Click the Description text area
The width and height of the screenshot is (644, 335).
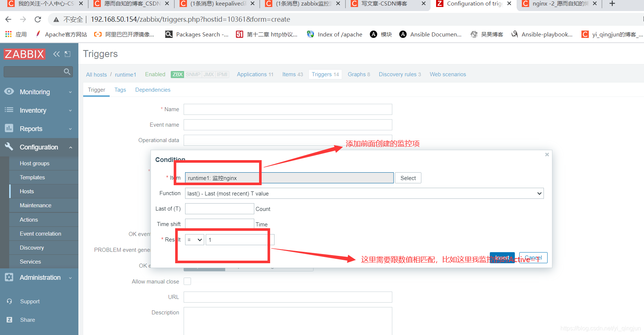click(288, 321)
